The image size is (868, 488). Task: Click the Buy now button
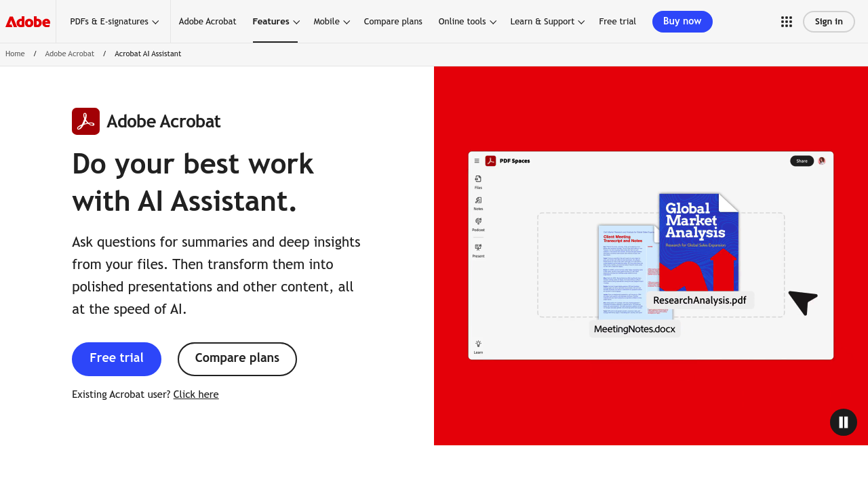point(682,21)
